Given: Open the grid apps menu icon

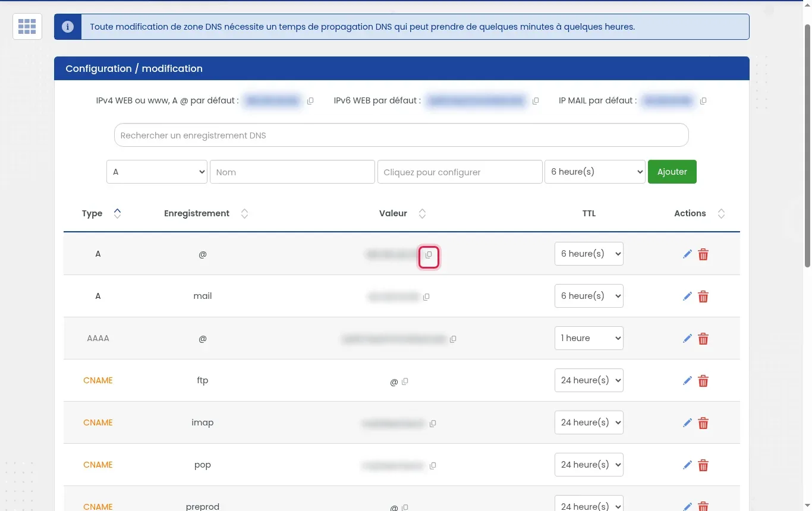Looking at the screenshot, I should tap(27, 26).
